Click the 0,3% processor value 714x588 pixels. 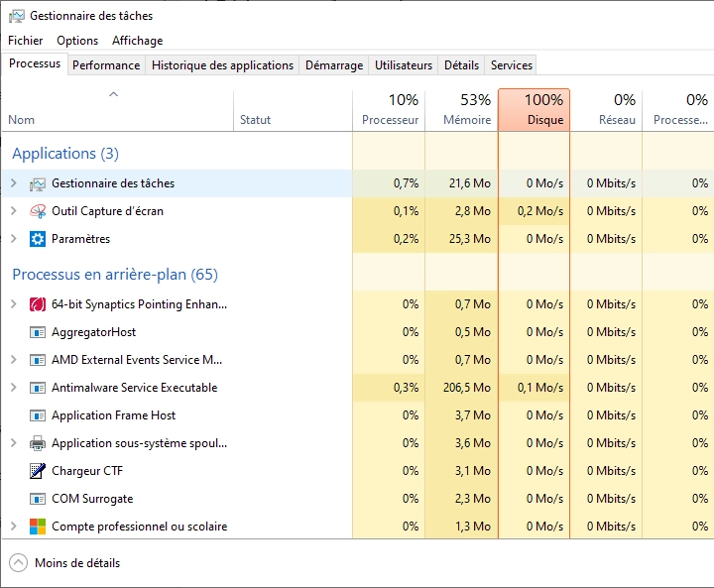point(406,388)
